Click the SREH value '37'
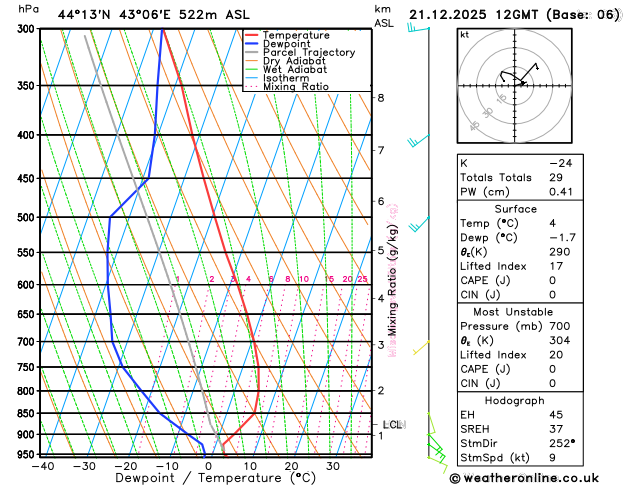Image resolution: width=629 pixels, height=486 pixels. 556,429
